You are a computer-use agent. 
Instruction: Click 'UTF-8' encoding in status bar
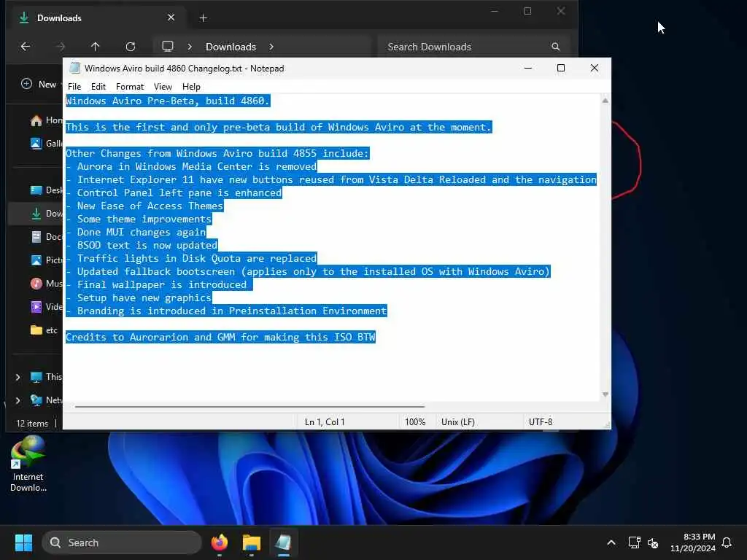[x=541, y=422]
